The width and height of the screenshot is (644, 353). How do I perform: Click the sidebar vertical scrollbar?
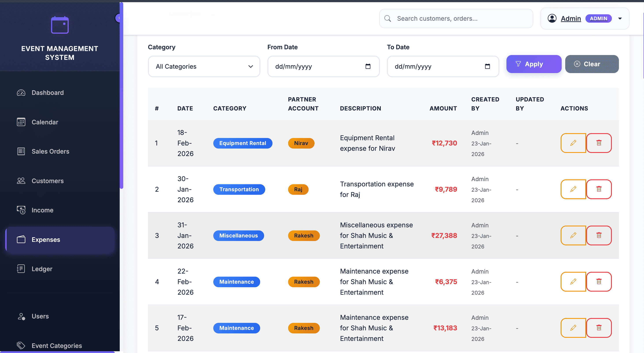121,100
